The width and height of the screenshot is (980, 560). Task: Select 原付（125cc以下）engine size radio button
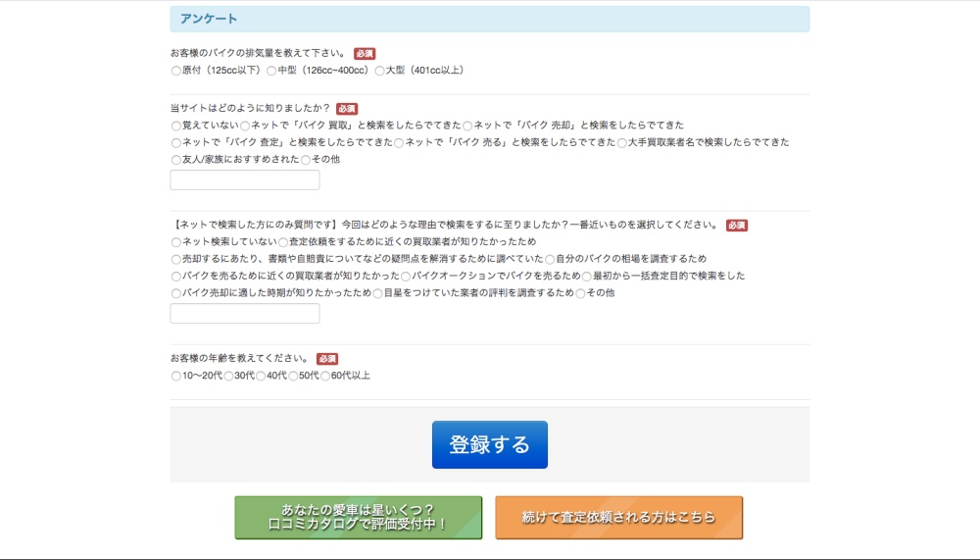176,71
